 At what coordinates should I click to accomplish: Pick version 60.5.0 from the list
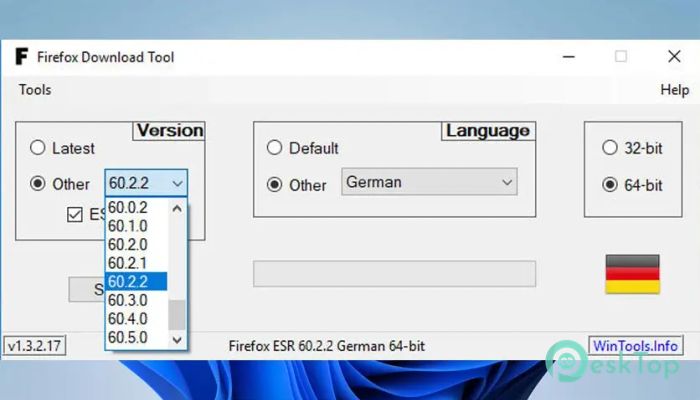point(137,338)
